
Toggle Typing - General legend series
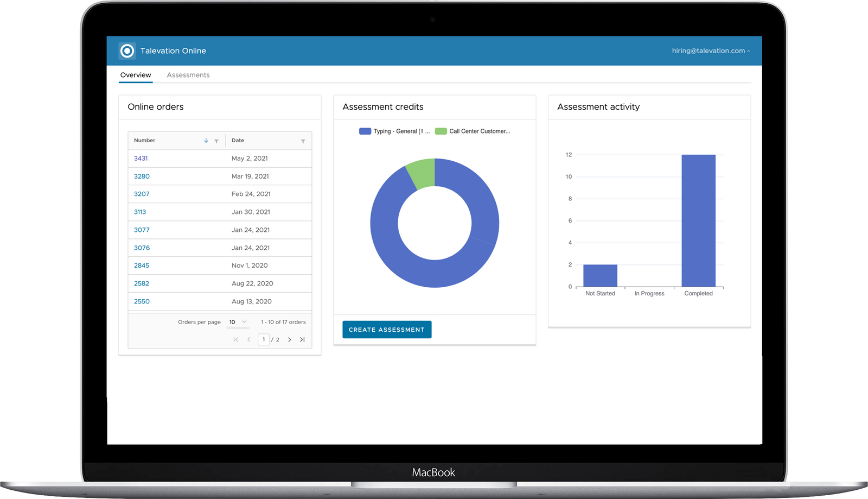[x=394, y=131]
